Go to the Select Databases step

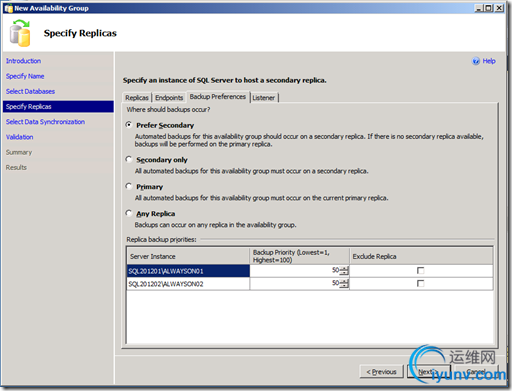pyautogui.click(x=30, y=91)
